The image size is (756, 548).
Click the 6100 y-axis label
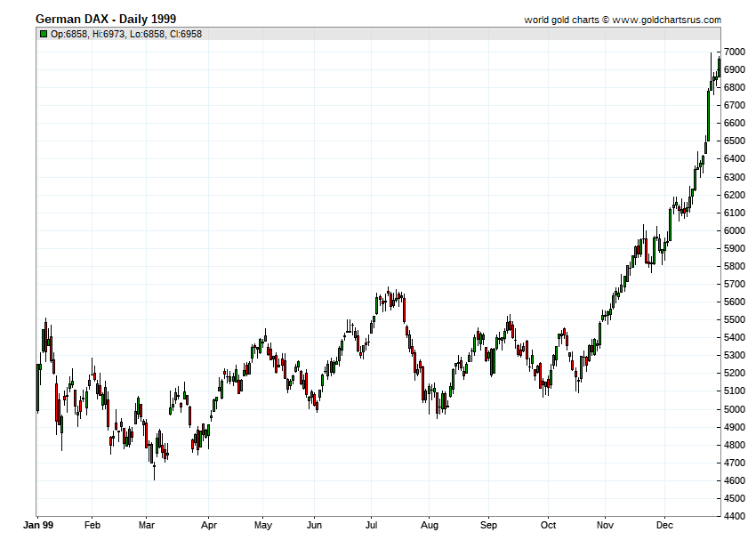coord(735,214)
